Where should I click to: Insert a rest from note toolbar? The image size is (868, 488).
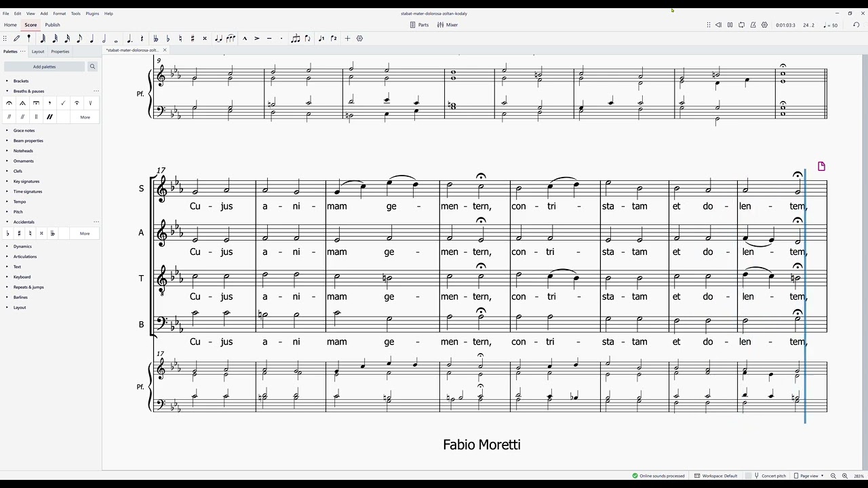[142, 39]
